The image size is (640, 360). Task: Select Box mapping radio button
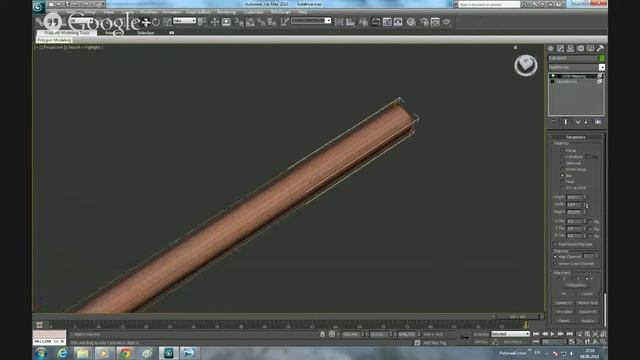tap(562, 175)
